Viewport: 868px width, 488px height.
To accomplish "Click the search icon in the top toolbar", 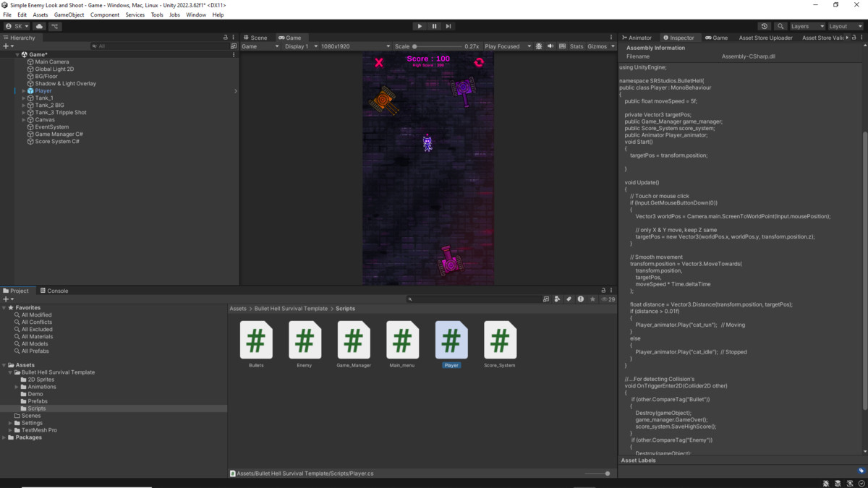I will [780, 25].
